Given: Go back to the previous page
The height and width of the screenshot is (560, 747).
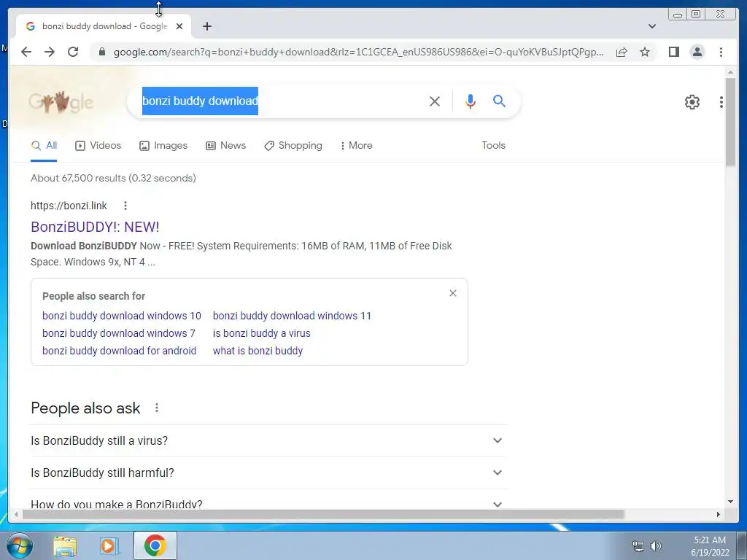Looking at the screenshot, I should (x=26, y=52).
